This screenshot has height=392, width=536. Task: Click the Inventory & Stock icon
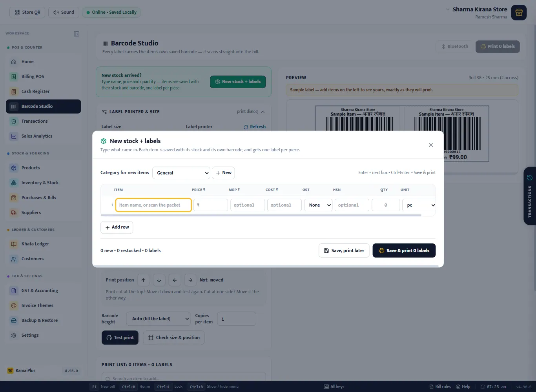tap(14, 183)
